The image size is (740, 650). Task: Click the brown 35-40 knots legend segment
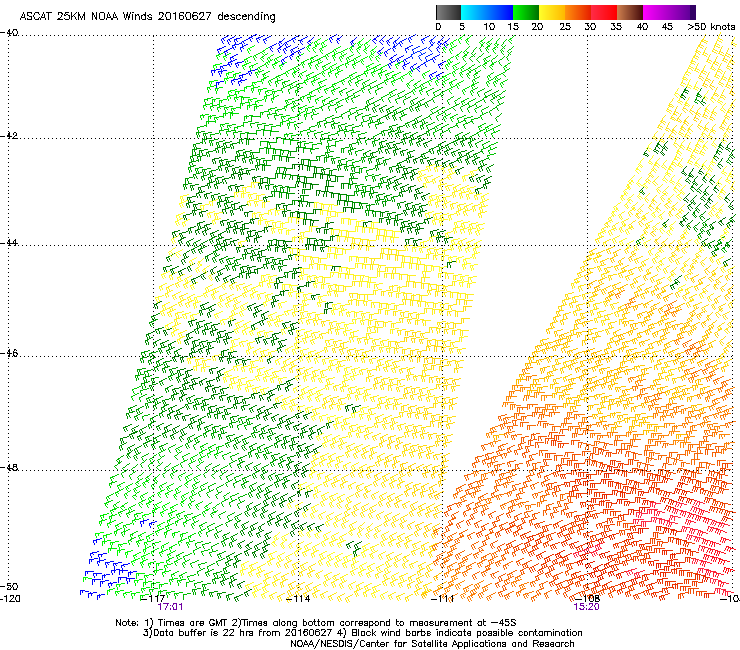pos(630,12)
